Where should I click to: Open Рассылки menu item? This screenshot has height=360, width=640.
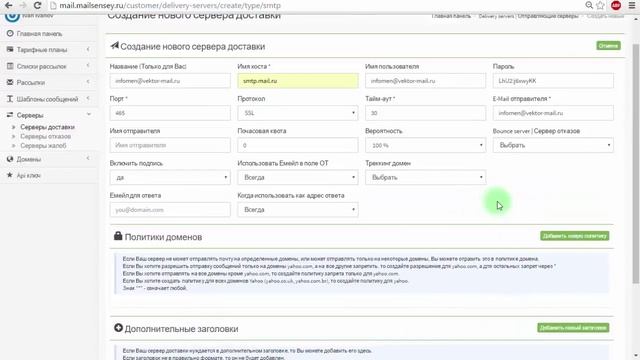31,82
